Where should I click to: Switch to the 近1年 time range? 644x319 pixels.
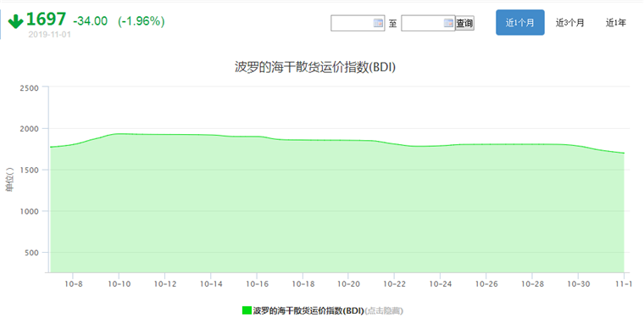pos(616,23)
